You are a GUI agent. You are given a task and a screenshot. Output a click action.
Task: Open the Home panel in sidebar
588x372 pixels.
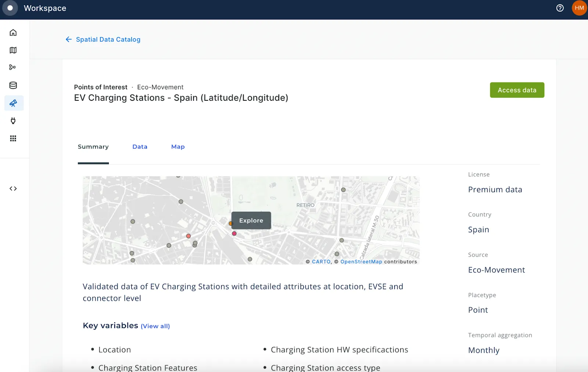(x=13, y=32)
